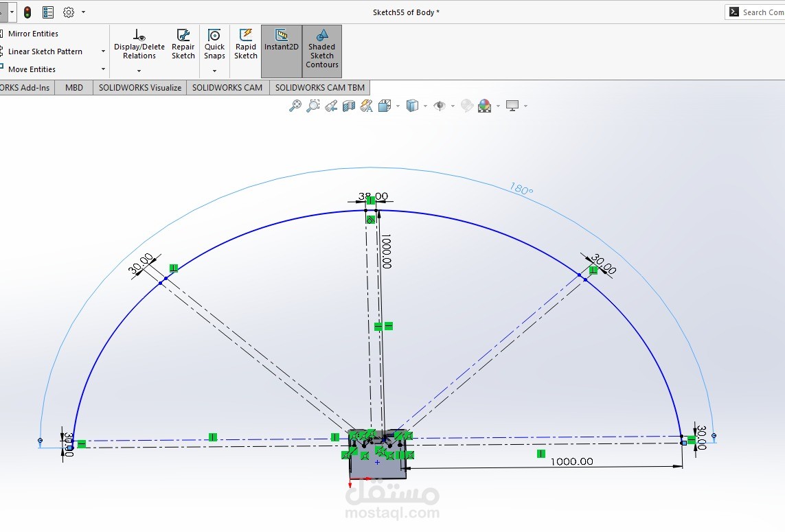785x532 pixels.
Task: Open the MBD tab
Action: pyautogui.click(x=74, y=88)
